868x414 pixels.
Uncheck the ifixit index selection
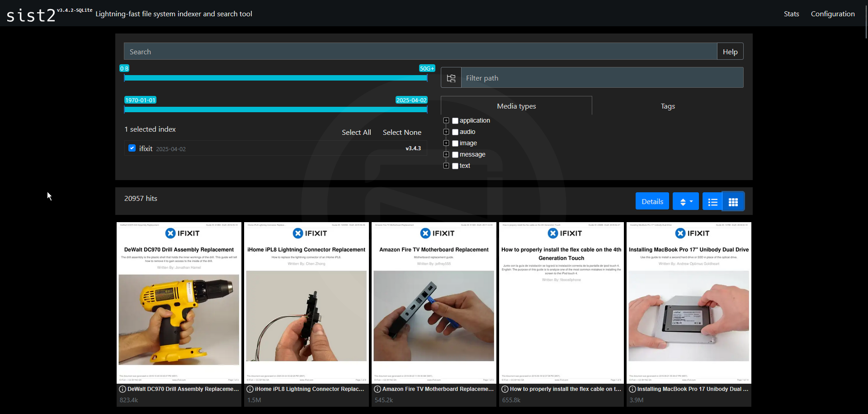(132, 148)
